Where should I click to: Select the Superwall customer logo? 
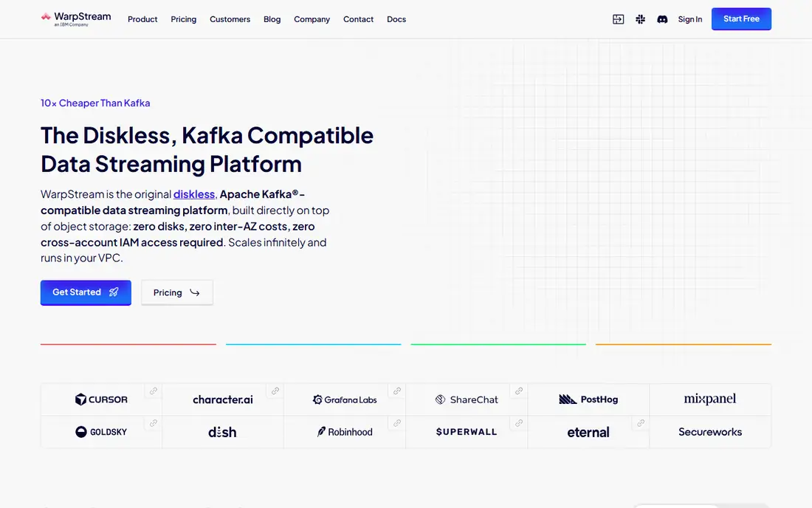[466, 432]
